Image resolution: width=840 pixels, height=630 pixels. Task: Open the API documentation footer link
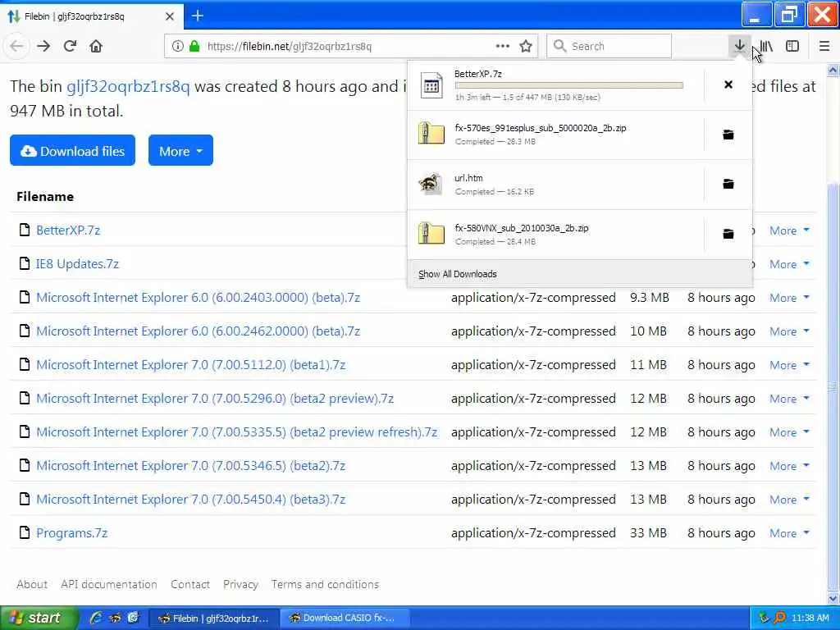(x=109, y=584)
